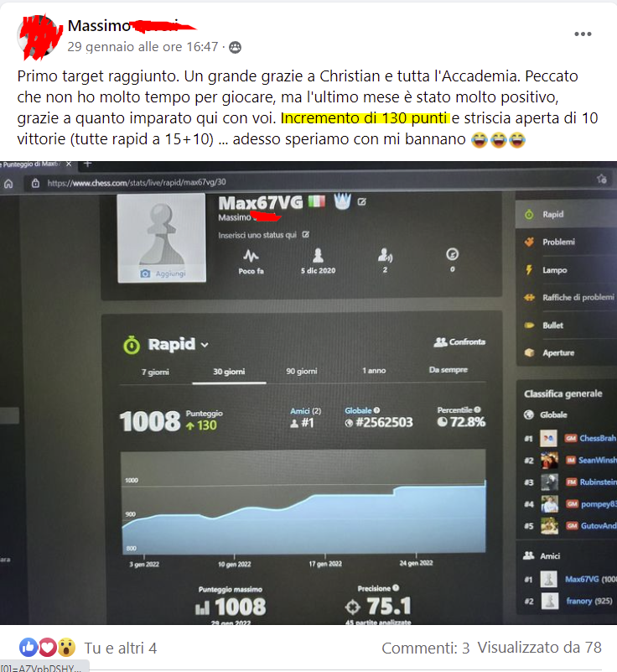Viewport: 617px width, 672px height.
Task: Click the 24 gen 2022 chart marker
Action: pos(416,563)
